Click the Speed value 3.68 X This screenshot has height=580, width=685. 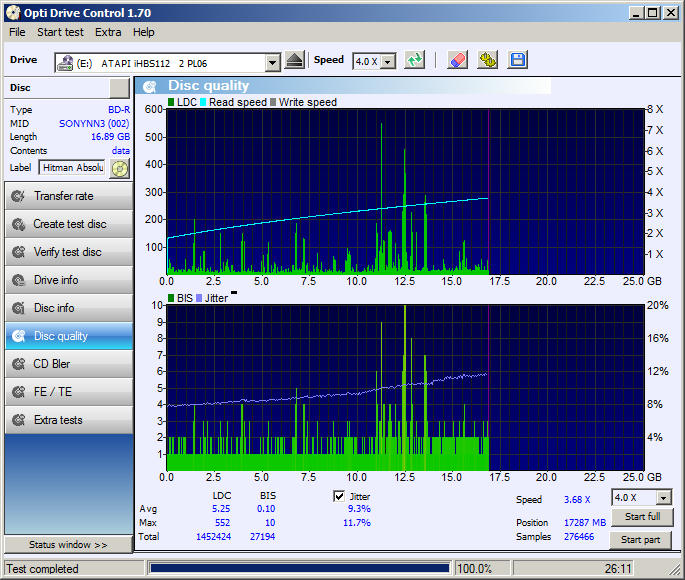click(577, 500)
